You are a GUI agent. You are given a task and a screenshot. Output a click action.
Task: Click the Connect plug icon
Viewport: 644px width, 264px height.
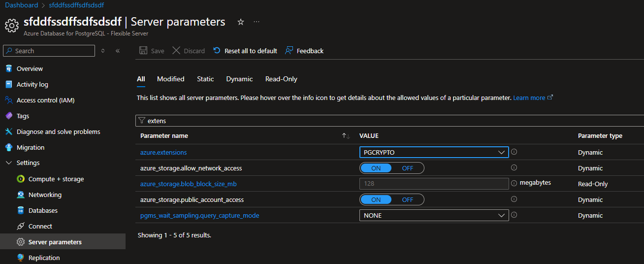[x=21, y=226]
